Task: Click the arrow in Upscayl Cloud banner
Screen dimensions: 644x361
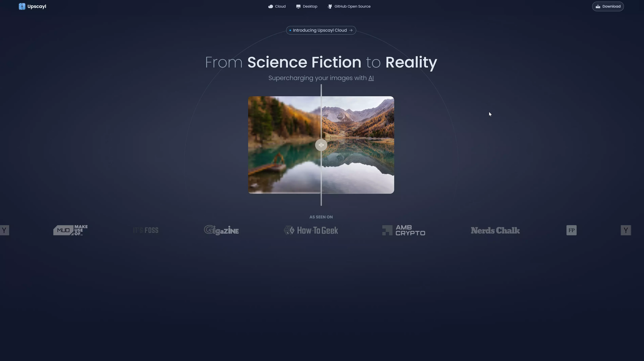Action: (351, 30)
